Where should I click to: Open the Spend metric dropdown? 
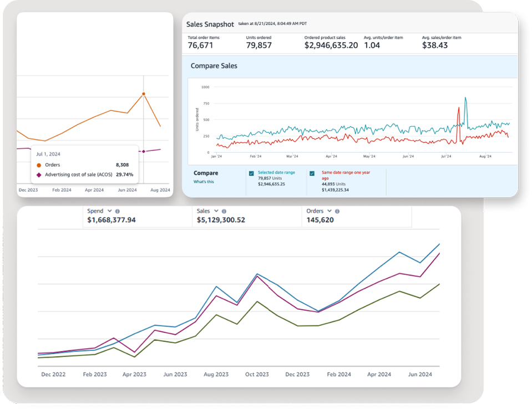(x=109, y=210)
